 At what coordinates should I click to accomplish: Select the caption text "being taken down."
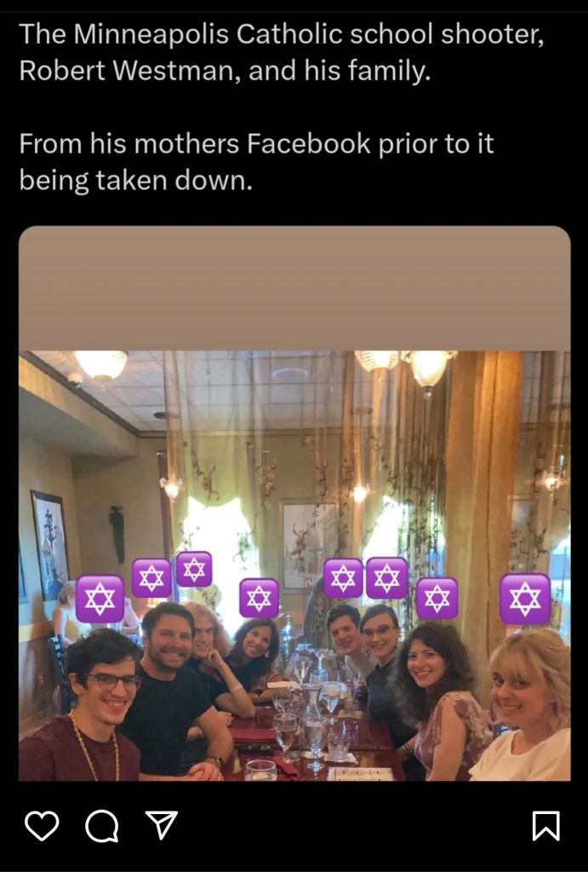click(136, 181)
